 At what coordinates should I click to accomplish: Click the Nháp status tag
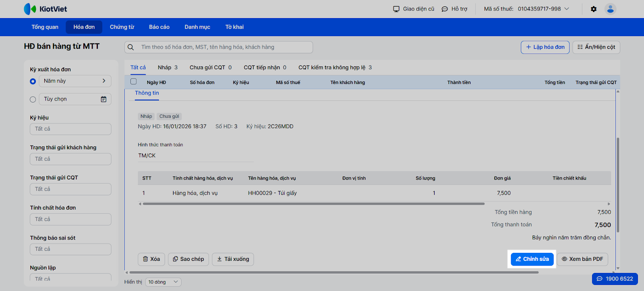click(146, 117)
